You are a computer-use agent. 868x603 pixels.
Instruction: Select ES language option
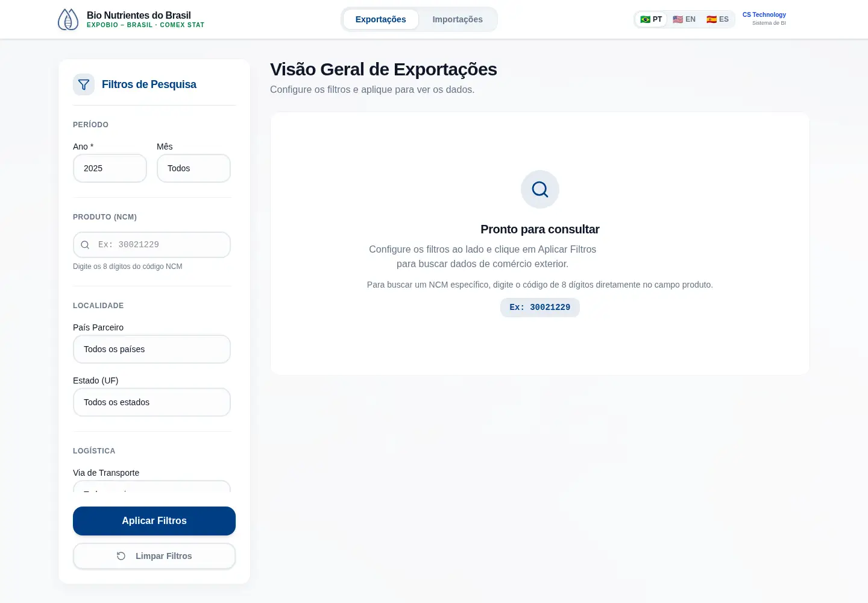click(x=717, y=19)
